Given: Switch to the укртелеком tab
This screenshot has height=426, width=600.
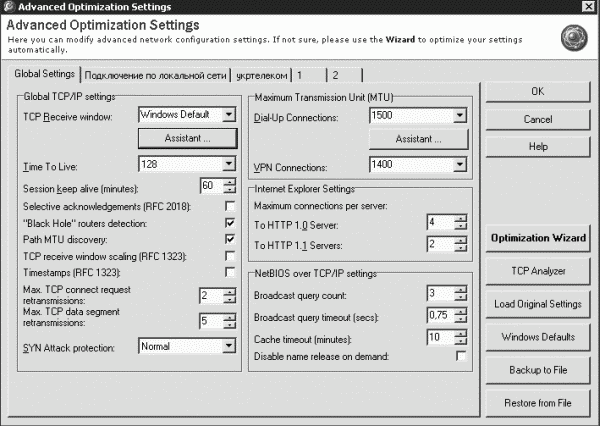Looking at the screenshot, I should coord(262,75).
